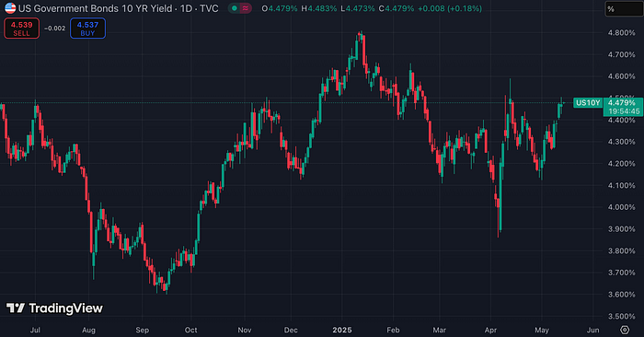Click the blue BUY 4.537 button

tap(87, 29)
